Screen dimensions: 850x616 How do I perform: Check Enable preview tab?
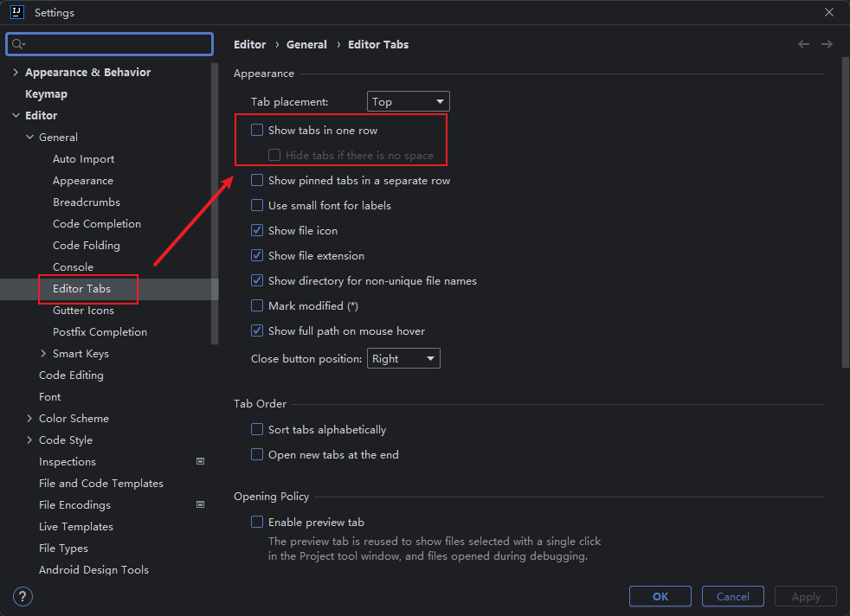click(x=257, y=522)
